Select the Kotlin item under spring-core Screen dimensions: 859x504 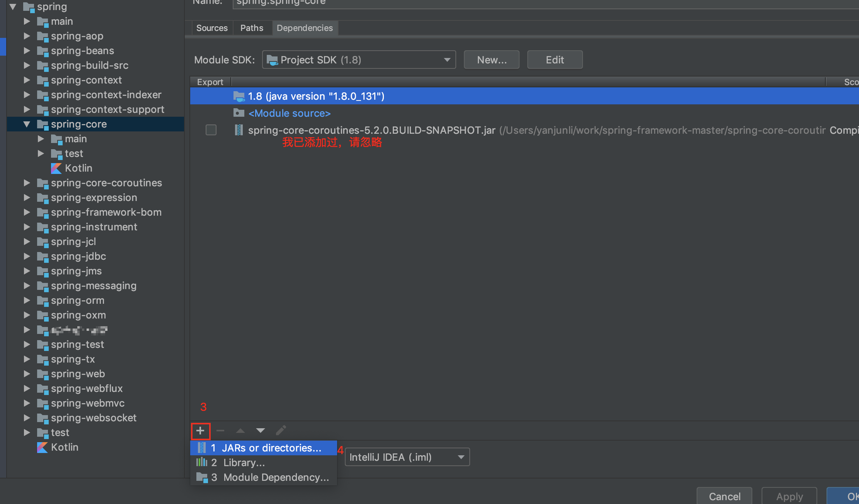[78, 168]
